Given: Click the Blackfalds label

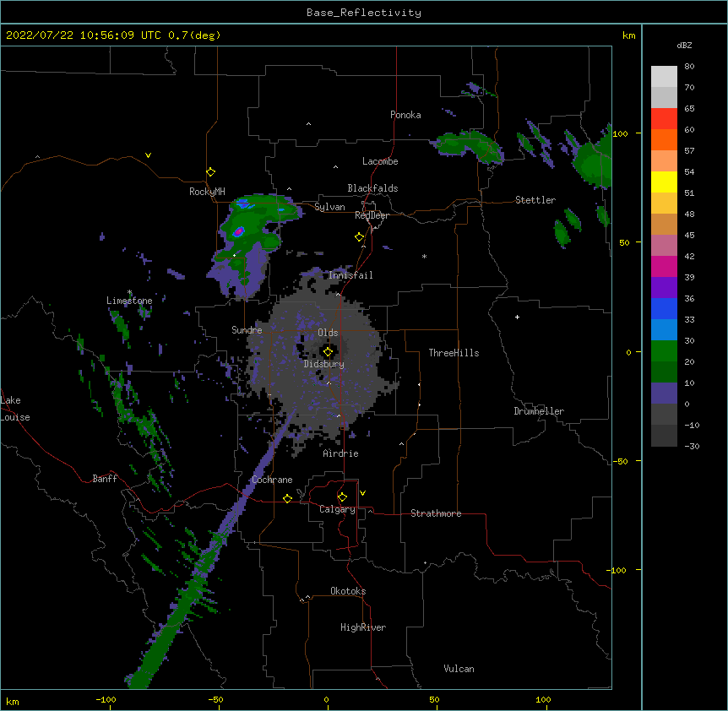Looking at the screenshot, I should click(x=372, y=188).
